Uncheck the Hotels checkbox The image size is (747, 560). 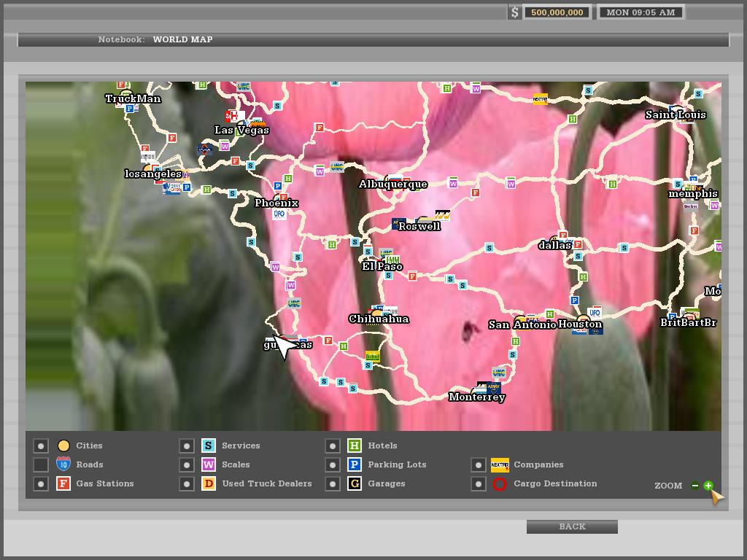point(333,446)
